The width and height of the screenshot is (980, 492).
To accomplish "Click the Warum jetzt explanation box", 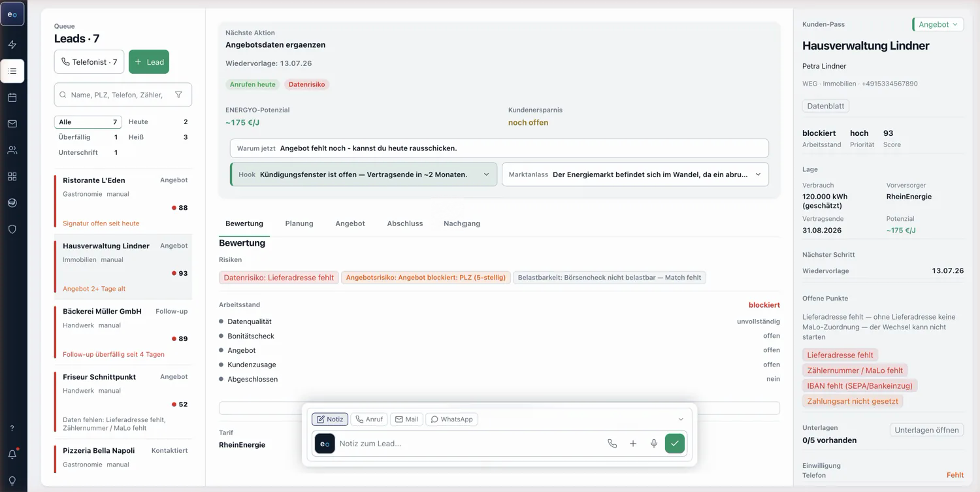I will (x=499, y=148).
